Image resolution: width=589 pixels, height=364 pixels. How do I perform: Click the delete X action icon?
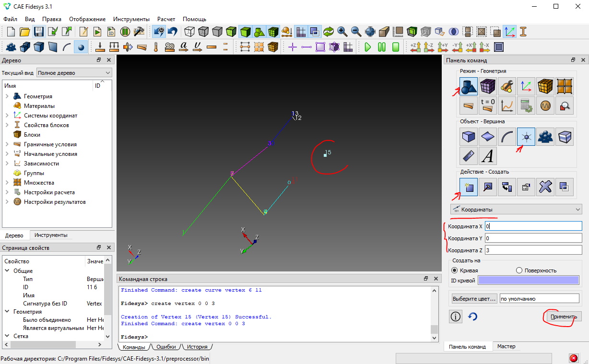(545, 188)
